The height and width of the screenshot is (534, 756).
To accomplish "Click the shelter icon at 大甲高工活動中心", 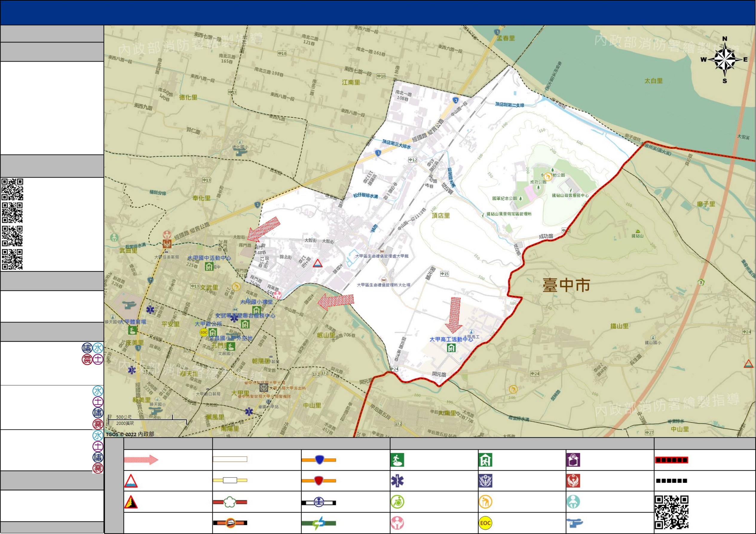I will pyautogui.click(x=451, y=348).
